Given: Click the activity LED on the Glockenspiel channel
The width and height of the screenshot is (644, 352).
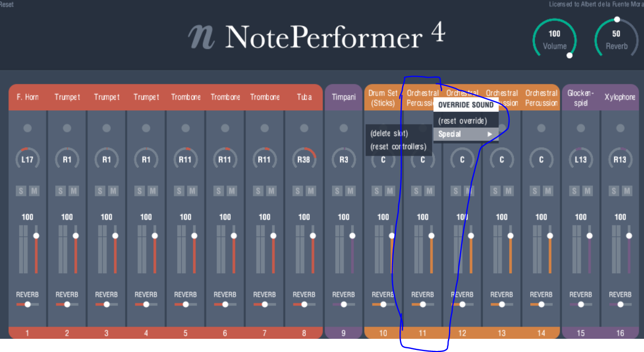Looking at the screenshot, I should click(x=581, y=128).
